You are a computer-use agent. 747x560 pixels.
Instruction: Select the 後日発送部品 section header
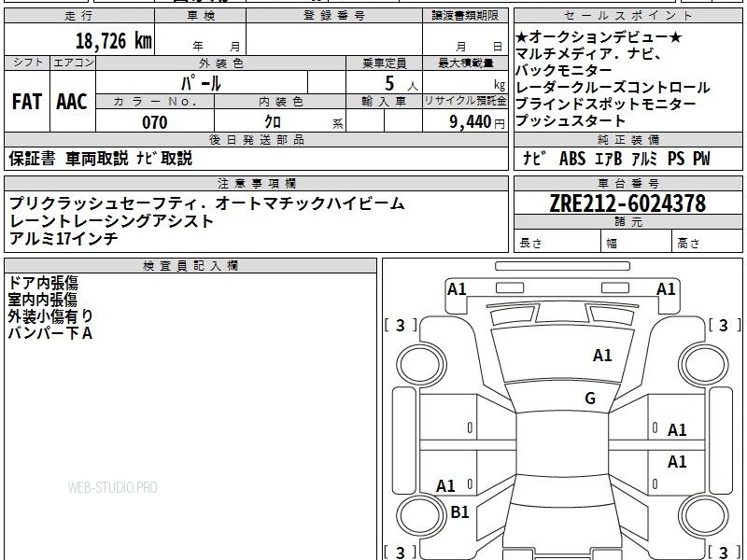tap(256, 140)
